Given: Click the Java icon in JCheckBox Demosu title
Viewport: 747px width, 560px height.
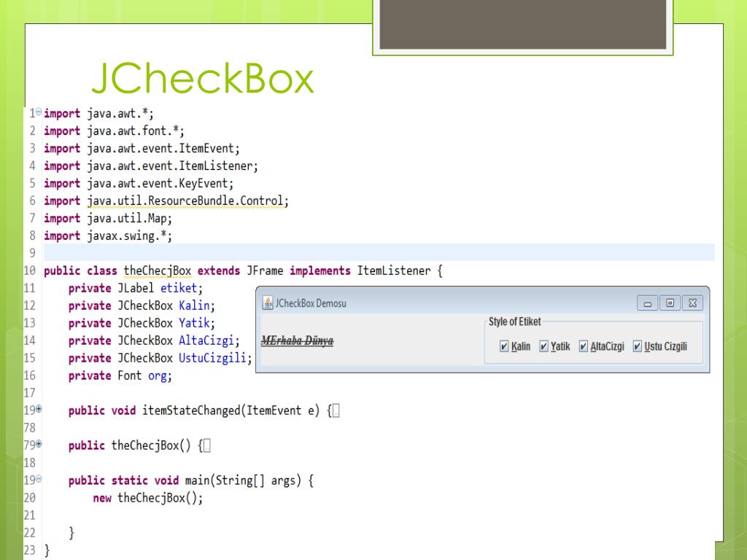Looking at the screenshot, I should click(x=268, y=303).
